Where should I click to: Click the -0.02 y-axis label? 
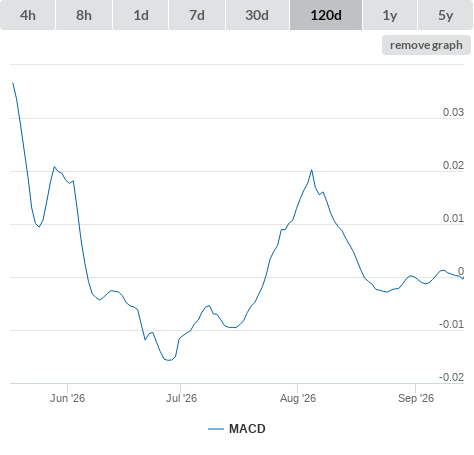pyautogui.click(x=451, y=377)
